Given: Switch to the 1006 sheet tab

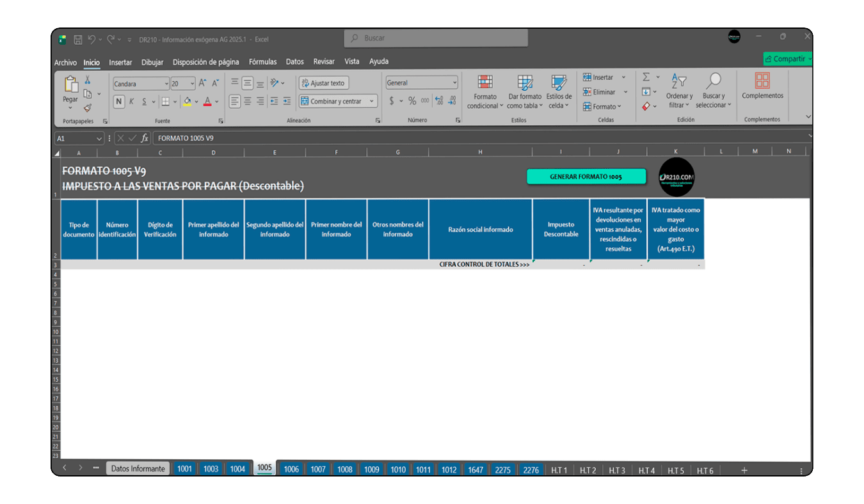Looking at the screenshot, I should (291, 469).
